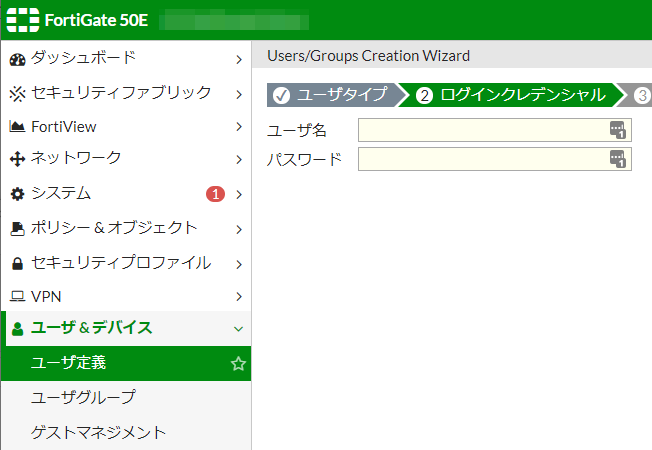This screenshot has width=652, height=450.
Task: Click the security profile lock icon
Action: [16, 264]
